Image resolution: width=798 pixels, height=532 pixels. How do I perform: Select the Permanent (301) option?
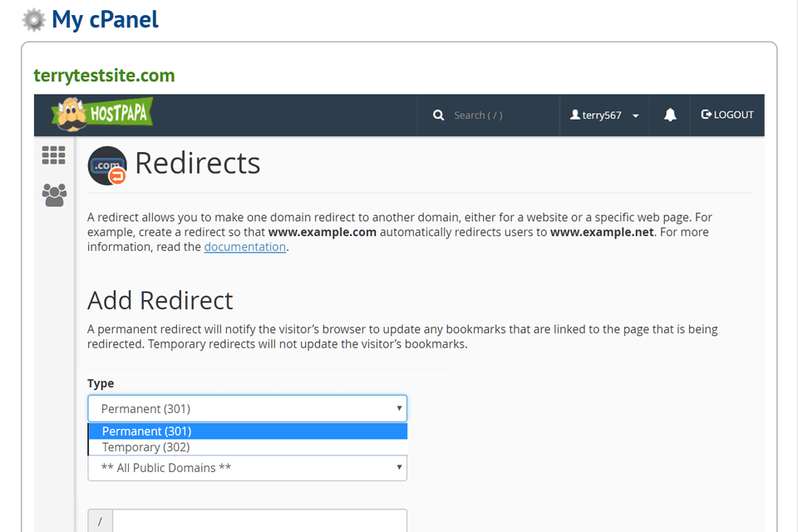click(x=247, y=431)
